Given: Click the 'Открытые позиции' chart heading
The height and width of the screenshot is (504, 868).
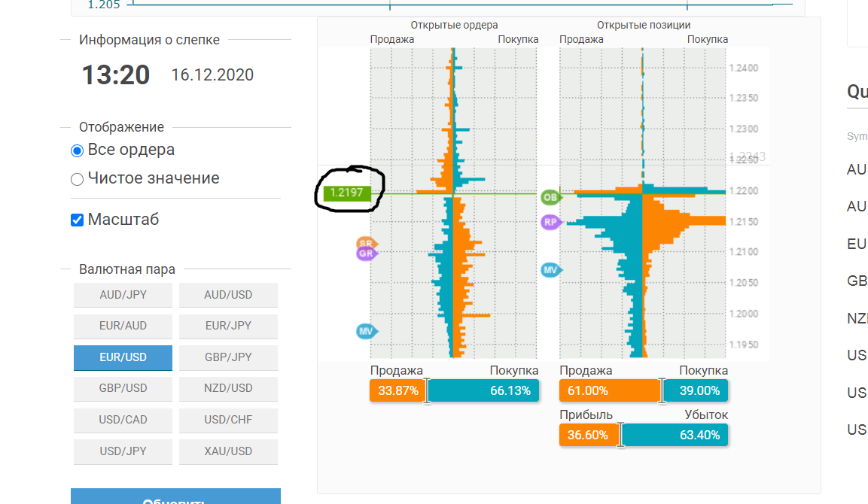Looking at the screenshot, I should click(643, 25).
